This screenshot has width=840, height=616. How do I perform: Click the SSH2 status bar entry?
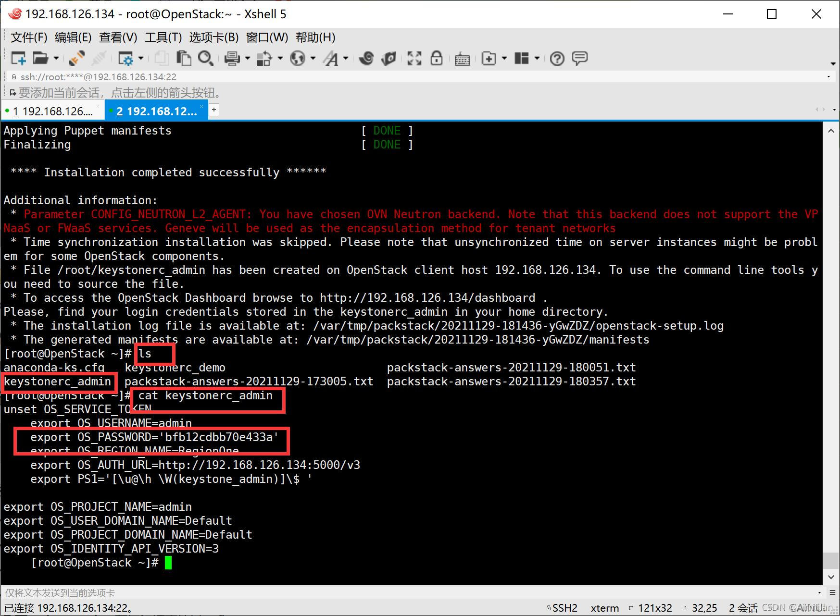point(562,608)
